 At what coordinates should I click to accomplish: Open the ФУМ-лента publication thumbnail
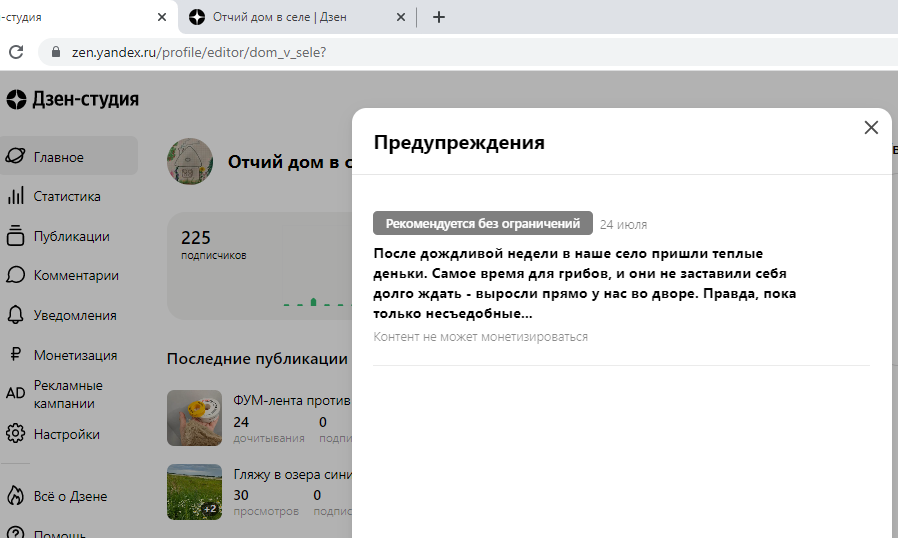pyautogui.click(x=194, y=418)
